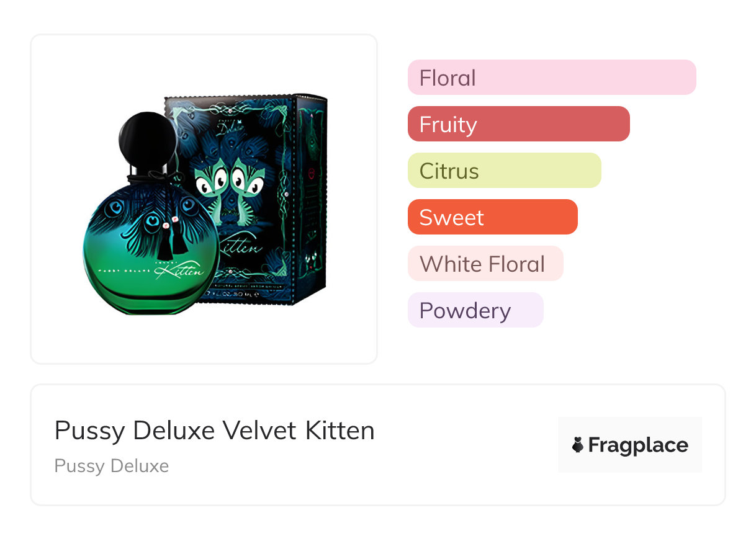Click the Fragplace wordmark text
756x536 pixels.
pyautogui.click(x=638, y=445)
